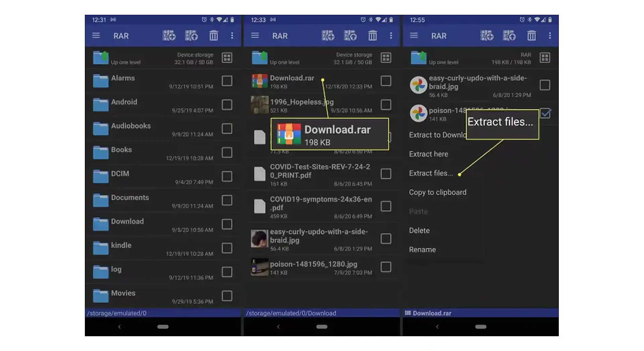Tap add-to-archive icon in third screen toolbar
The width and height of the screenshot is (644, 351).
[x=487, y=35]
